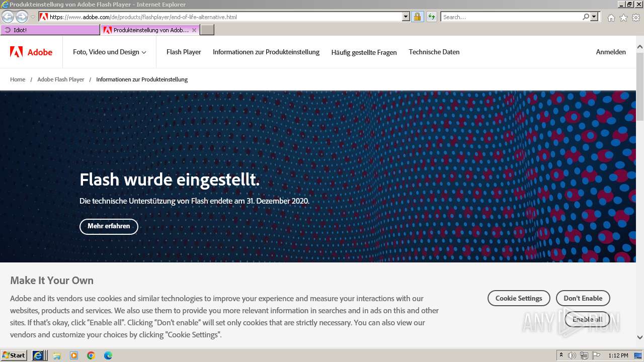644x362 pixels.
Task: Go back with the browser Back arrow
Action: (x=8, y=17)
